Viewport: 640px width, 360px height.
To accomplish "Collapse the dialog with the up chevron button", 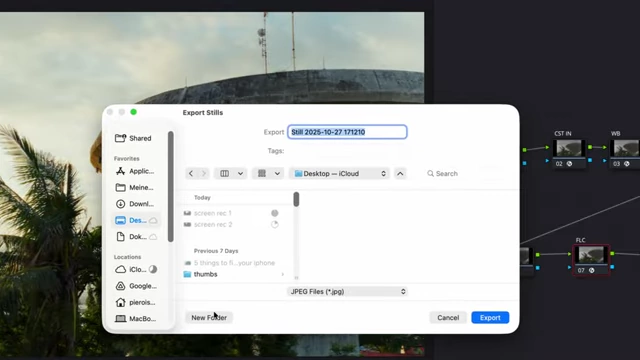I will pyautogui.click(x=400, y=173).
